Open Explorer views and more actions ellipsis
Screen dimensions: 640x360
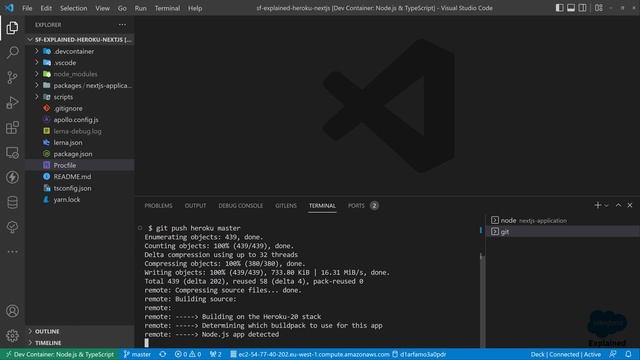pyautogui.click(x=122, y=25)
